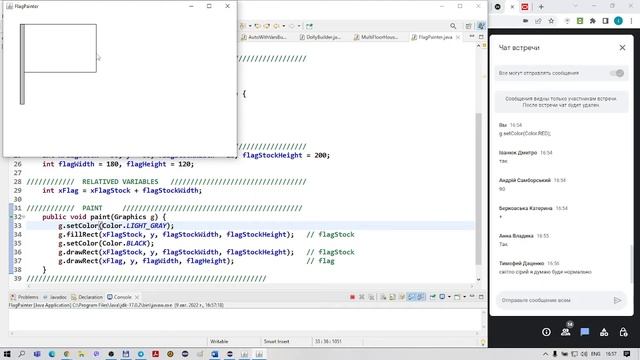Click the send message arrow

(617, 300)
